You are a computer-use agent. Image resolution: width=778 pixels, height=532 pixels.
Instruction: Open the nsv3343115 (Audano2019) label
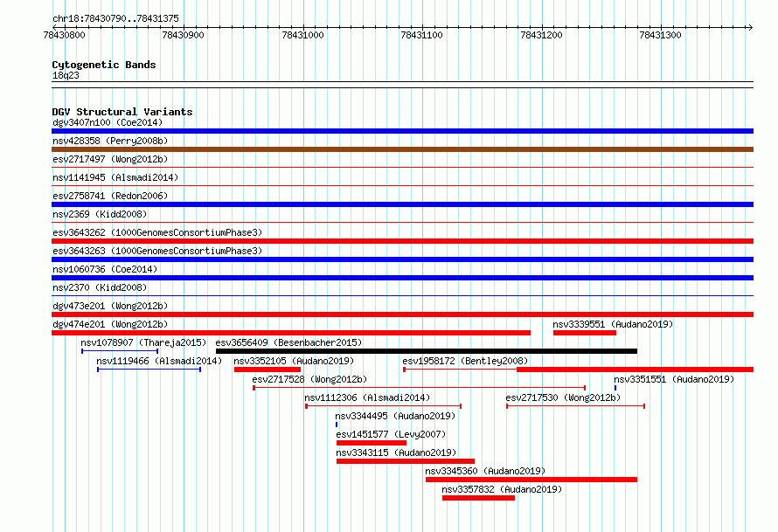(x=396, y=453)
